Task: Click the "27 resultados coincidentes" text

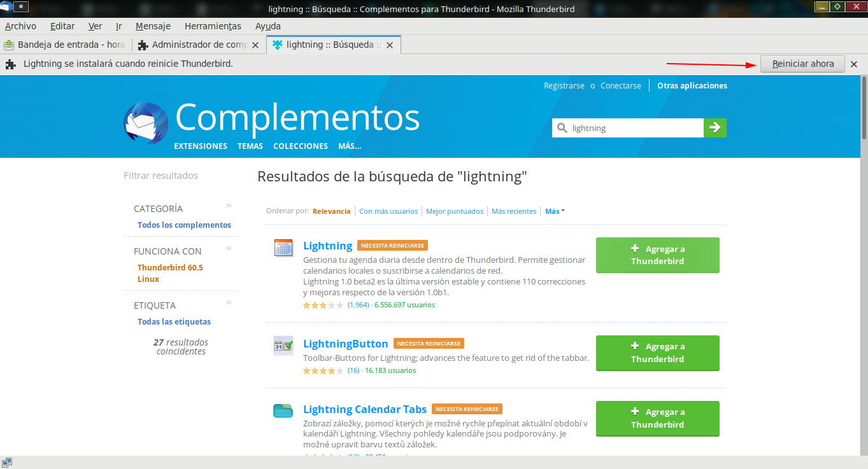Action: (x=181, y=347)
